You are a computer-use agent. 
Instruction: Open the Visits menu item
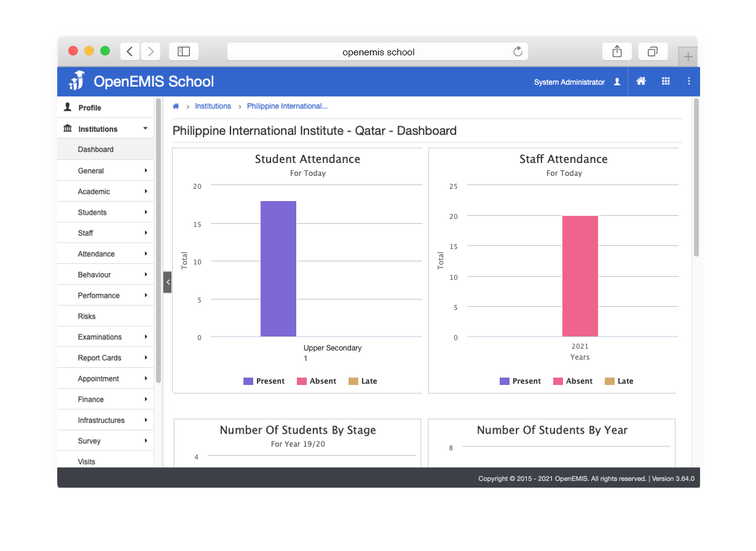(106, 461)
